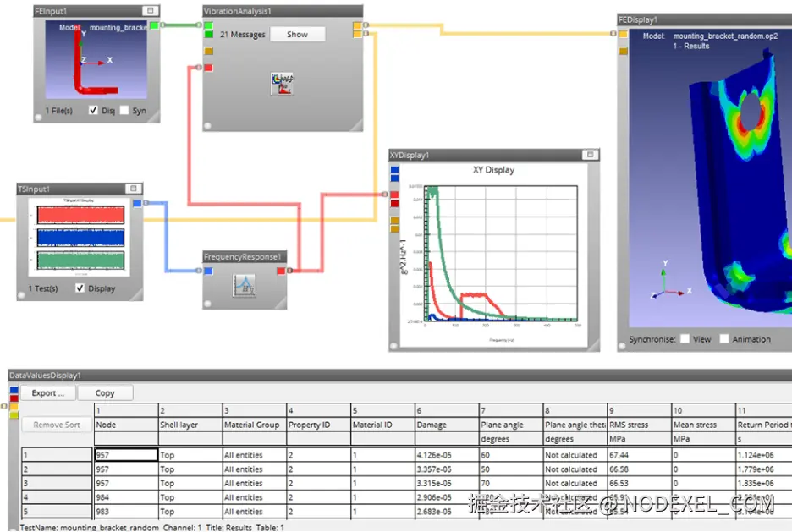Select yellow input pin on FEDisplay1
This screenshot has width=792, height=532.
tap(624, 34)
